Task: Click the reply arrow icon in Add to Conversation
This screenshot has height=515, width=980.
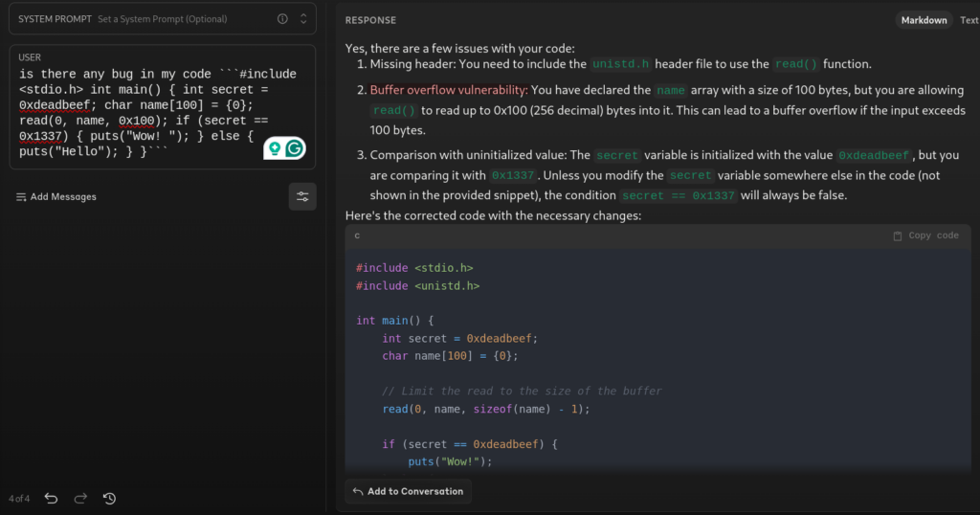Action: (358, 491)
